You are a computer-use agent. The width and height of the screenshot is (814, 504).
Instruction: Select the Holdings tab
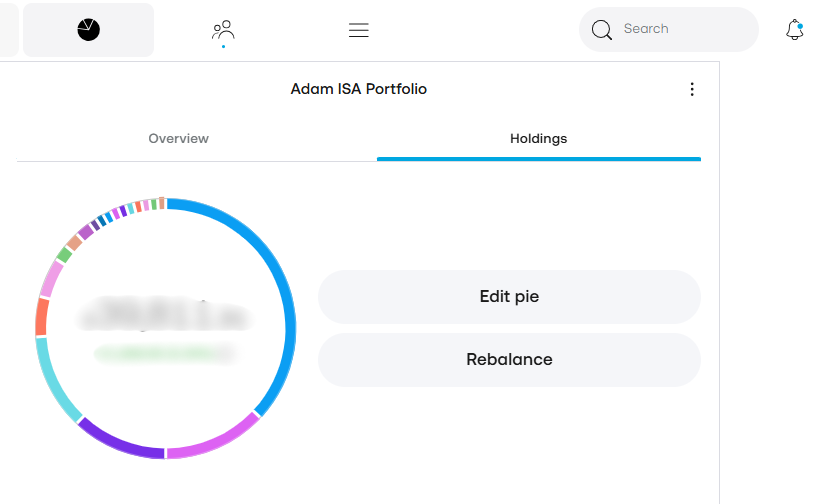[538, 139]
